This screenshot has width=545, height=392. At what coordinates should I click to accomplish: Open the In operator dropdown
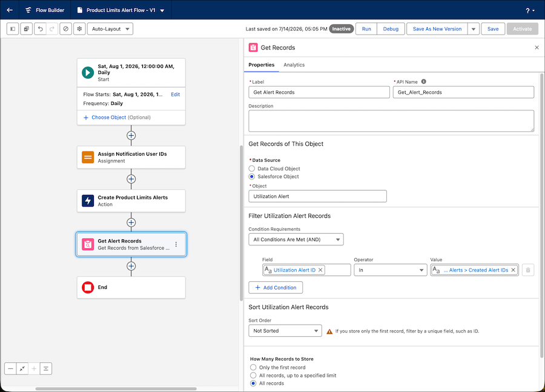coord(391,270)
